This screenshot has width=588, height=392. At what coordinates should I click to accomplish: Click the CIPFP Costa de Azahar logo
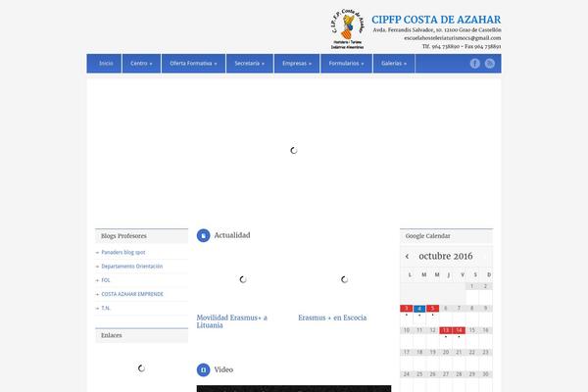click(347, 29)
